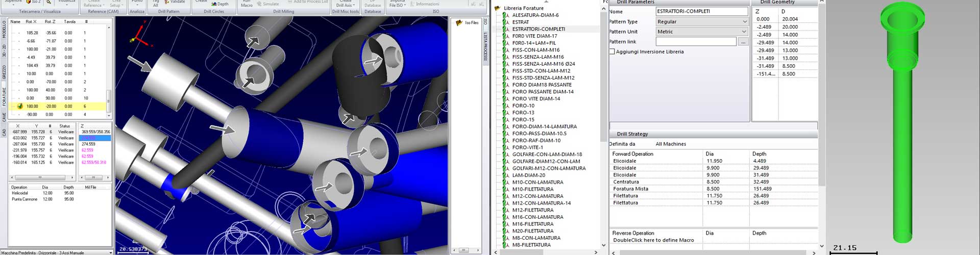
Task: Click the Iso Files folder icon
Action: (x=459, y=22)
